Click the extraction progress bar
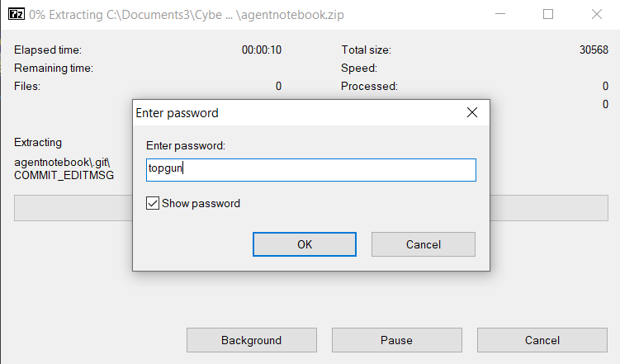The height and width of the screenshot is (364, 620). (74, 208)
